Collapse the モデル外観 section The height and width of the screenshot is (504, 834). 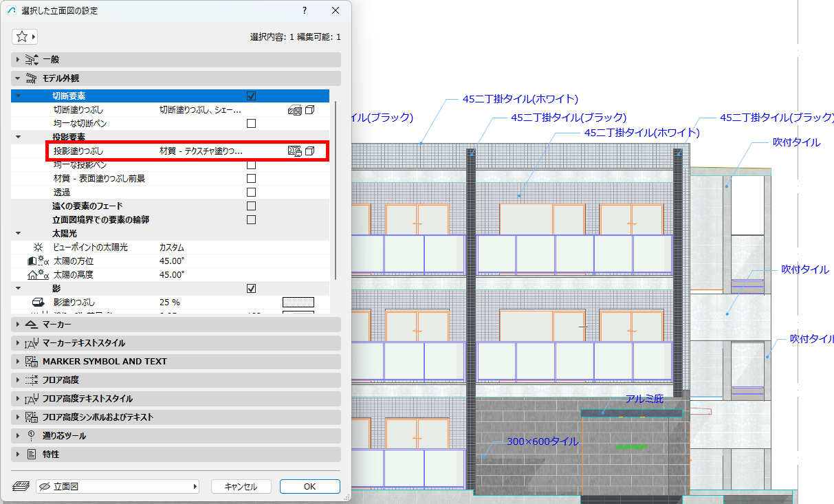tap(176, 78)
